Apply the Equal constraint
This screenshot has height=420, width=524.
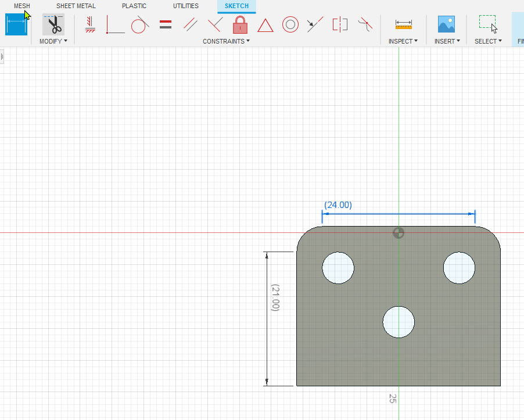165,24
